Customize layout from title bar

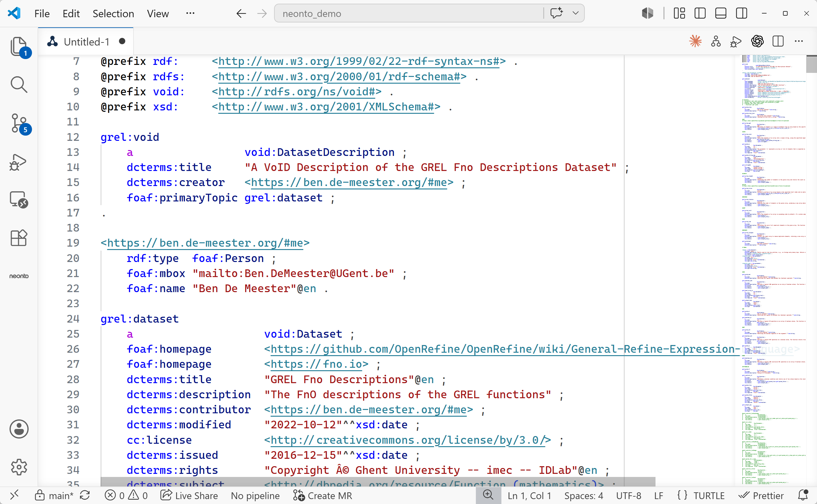(x=679, y=13)
